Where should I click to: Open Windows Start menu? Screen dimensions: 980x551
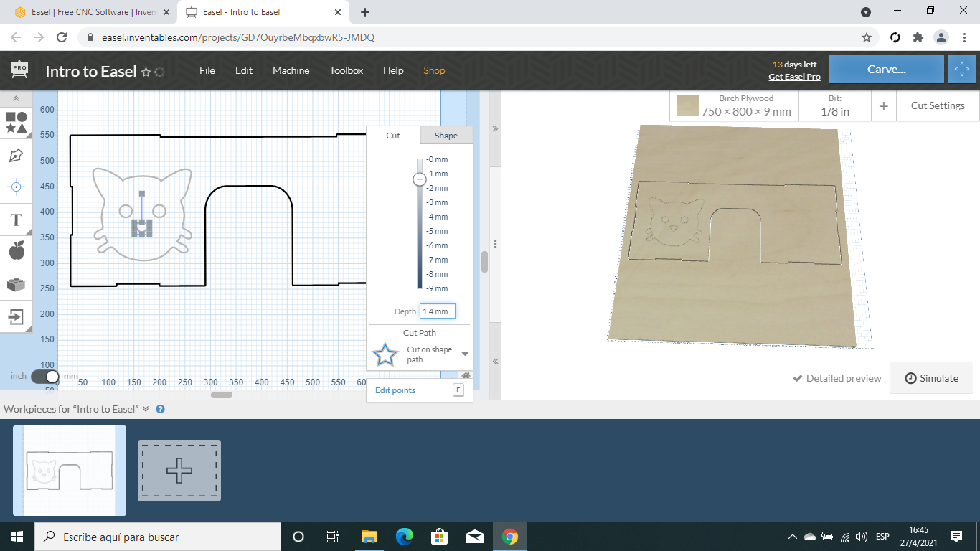[x=17, y=537]
